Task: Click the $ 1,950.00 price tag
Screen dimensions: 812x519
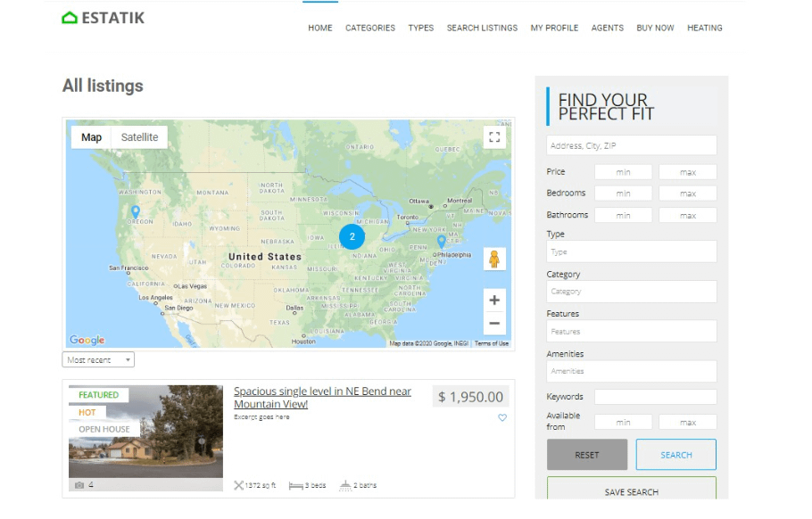Action: tap(471, 397)
